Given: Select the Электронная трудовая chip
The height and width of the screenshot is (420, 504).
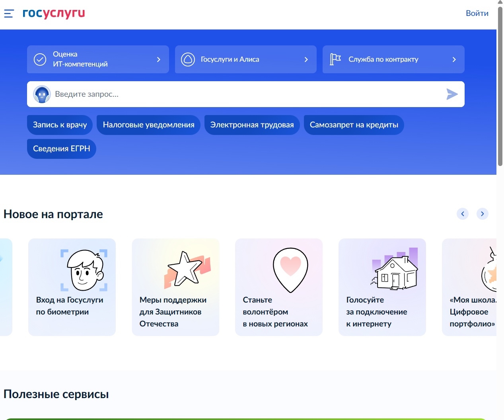Looking at the screenshot, I should [x=252, y=125].
